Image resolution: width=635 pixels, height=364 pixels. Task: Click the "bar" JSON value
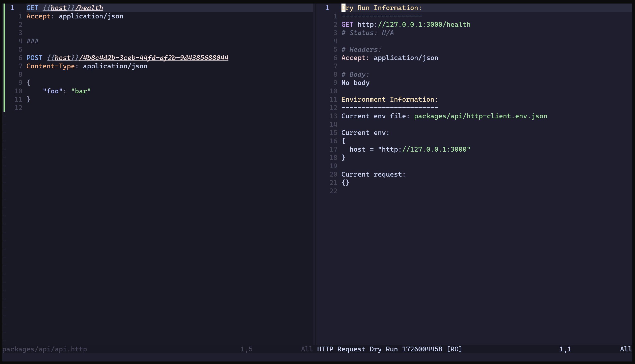click(x=81, y=91)
